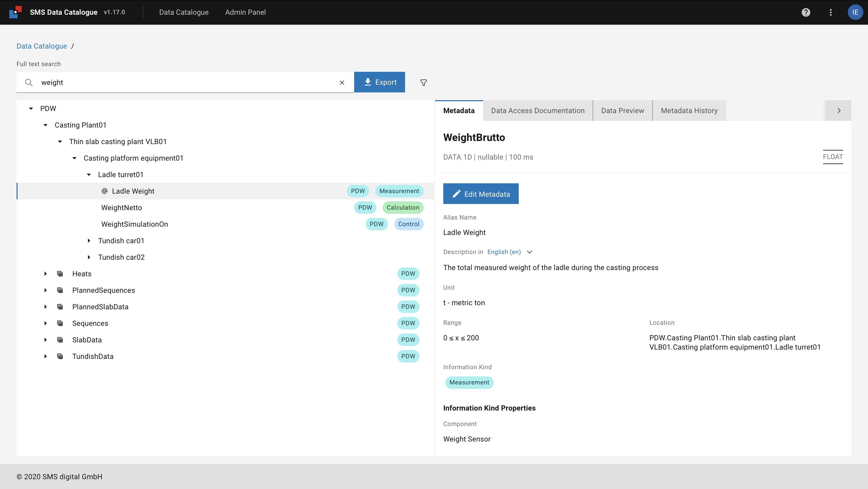Click the IE user avatar
868x489 pixels.
[855, 12]
